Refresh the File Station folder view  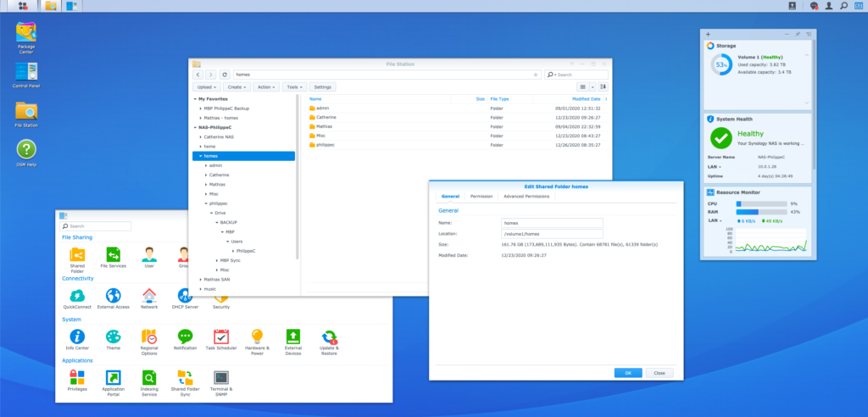[x=224, y=75]
